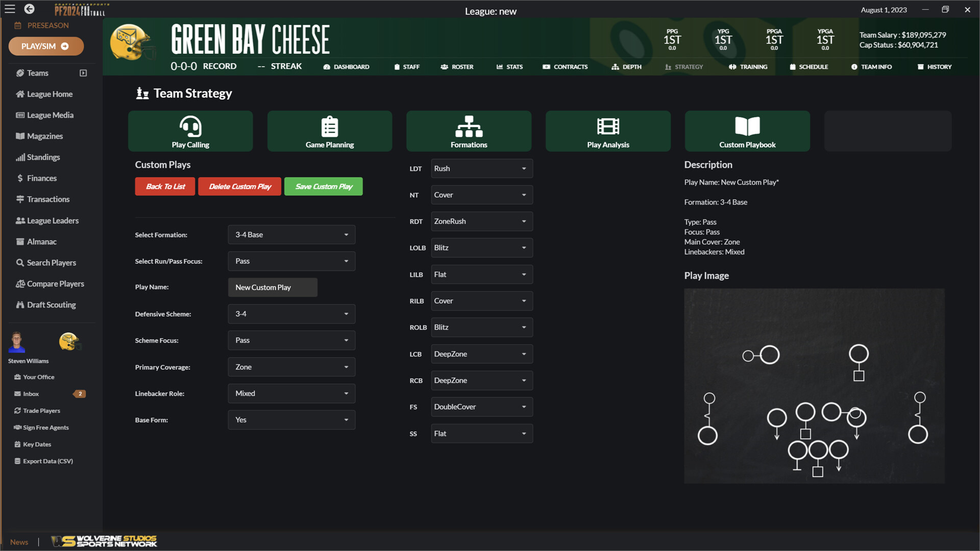Open the Finances page
This screenshot has width=980, height=551.
[x=42, y=178]
